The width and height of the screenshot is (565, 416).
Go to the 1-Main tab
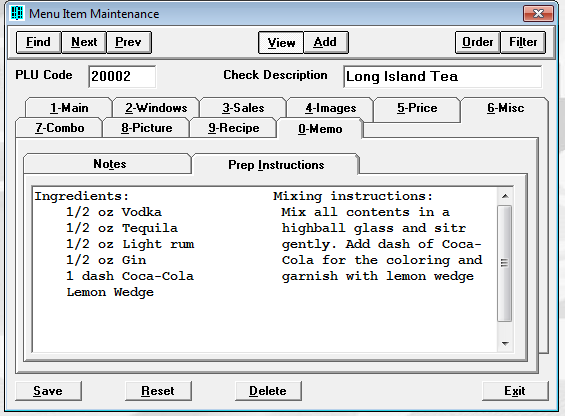coord(69,108)
